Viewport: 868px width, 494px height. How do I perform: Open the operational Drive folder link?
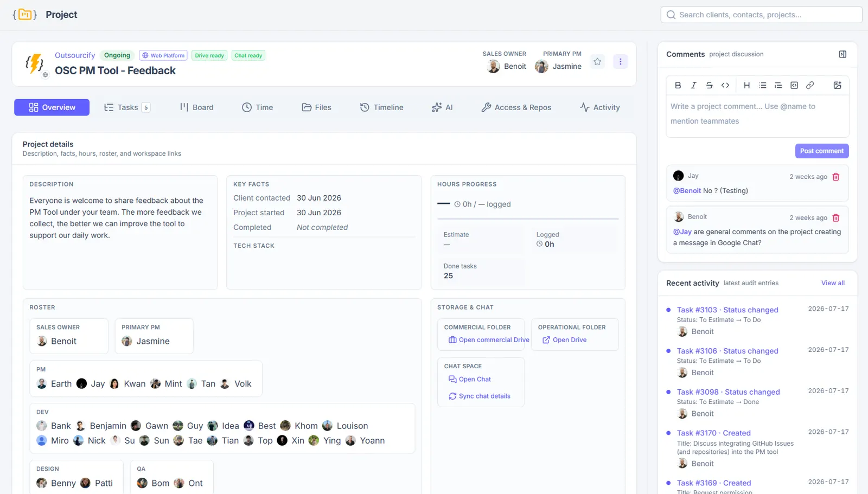pyautogui.click(x=565, y=340)
